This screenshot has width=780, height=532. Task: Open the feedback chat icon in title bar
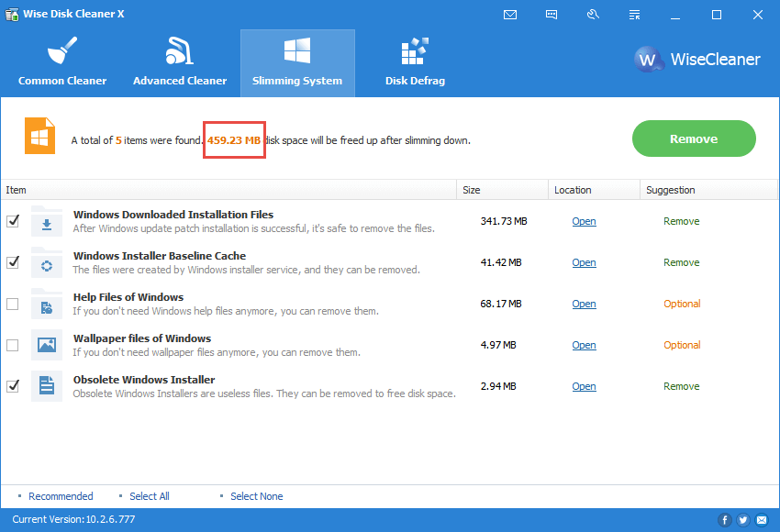click(552, 15)
